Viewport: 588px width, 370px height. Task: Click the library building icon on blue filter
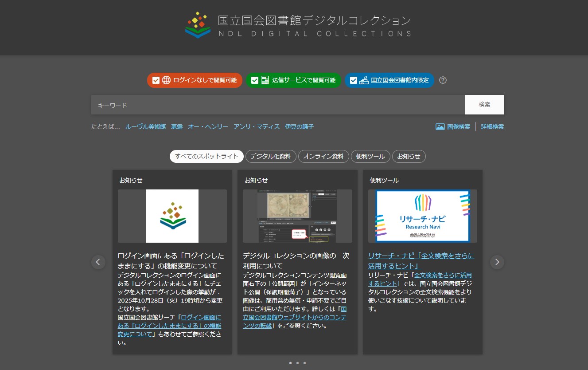pyautogui.click(x=364, y=80)
